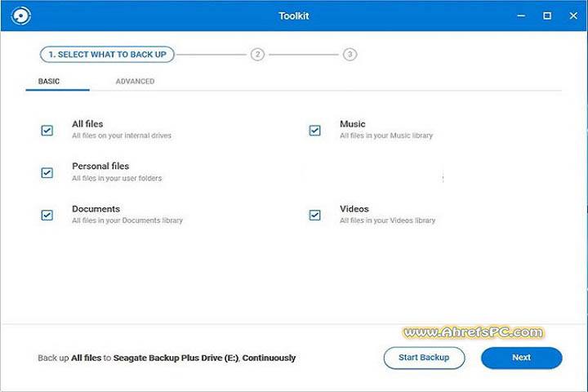Maximize the Toolkit window
This screenshot has width=588, height=392.
(547, 16)
